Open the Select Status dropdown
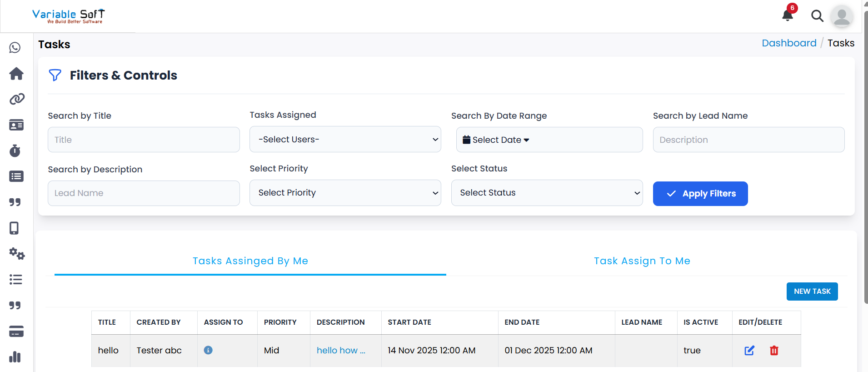Viewport: 868px width, 372px height. [547, 193]
